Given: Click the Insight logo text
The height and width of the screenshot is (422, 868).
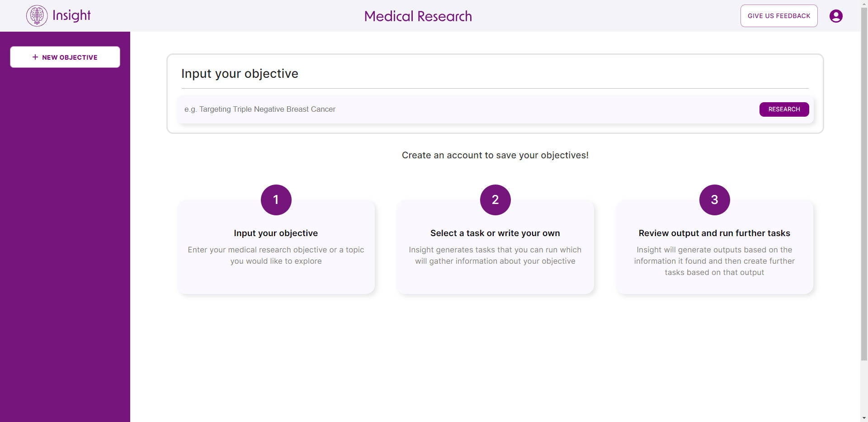Looking at the screenshot, I should (71, 15).
